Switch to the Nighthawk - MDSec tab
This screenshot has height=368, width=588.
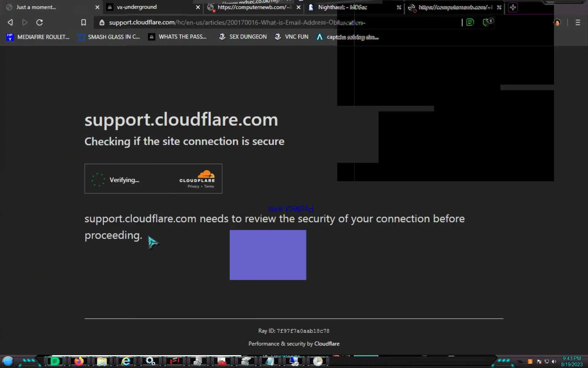point(342,7)
